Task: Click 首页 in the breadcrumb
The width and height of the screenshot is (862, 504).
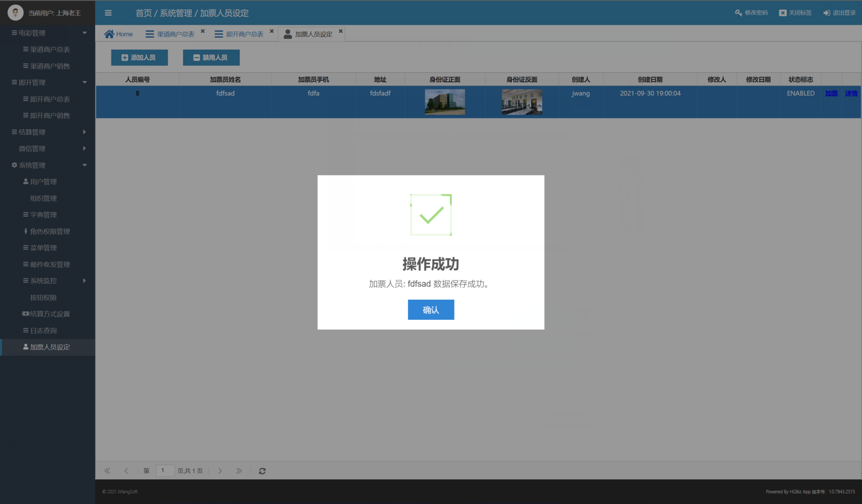Action: [x=143, y=13]
